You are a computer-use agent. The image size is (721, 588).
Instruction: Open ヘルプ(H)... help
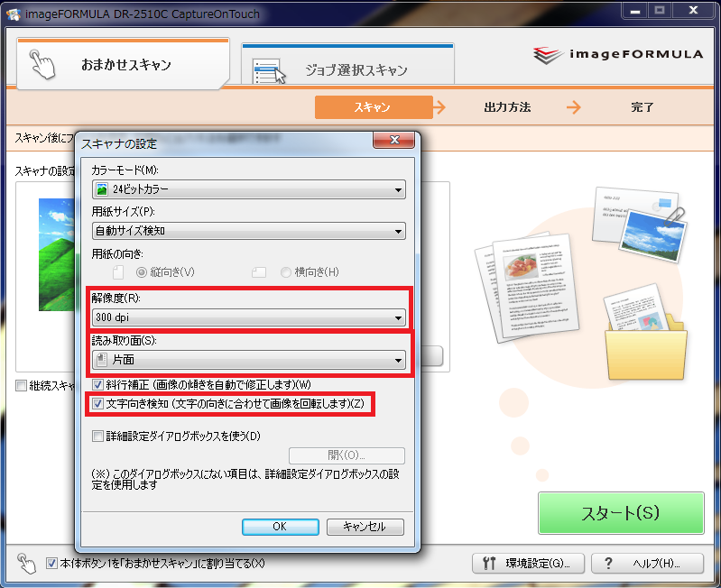[x=647, y=563]
